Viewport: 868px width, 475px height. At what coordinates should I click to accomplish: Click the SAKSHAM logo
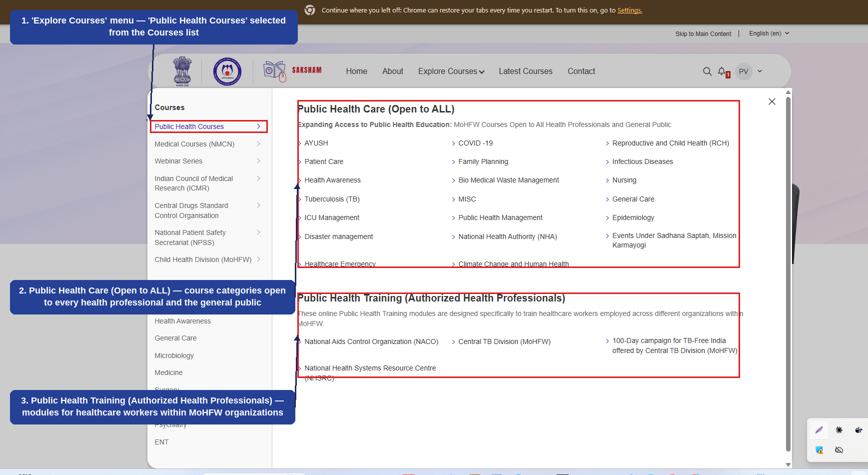[x=293, y=71]
